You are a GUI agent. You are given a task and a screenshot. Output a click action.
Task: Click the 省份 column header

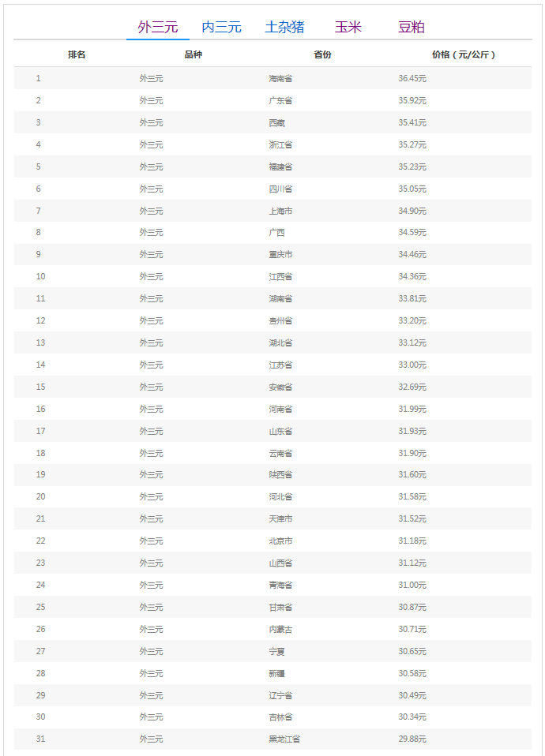pyautogui.click(x=322, y=54)
